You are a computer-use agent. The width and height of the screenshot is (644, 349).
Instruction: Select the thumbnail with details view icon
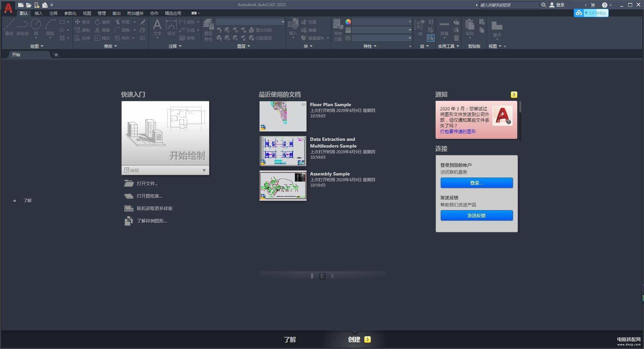(322, 276)
